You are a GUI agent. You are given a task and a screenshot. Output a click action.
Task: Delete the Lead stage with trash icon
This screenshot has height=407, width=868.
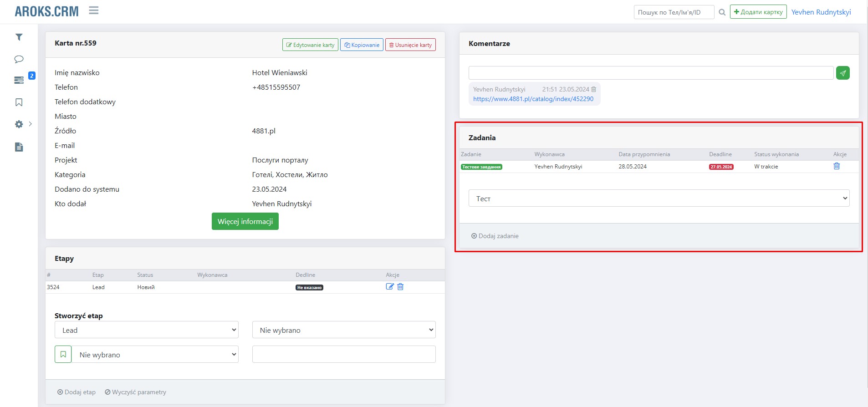click(x=400, y=287)
